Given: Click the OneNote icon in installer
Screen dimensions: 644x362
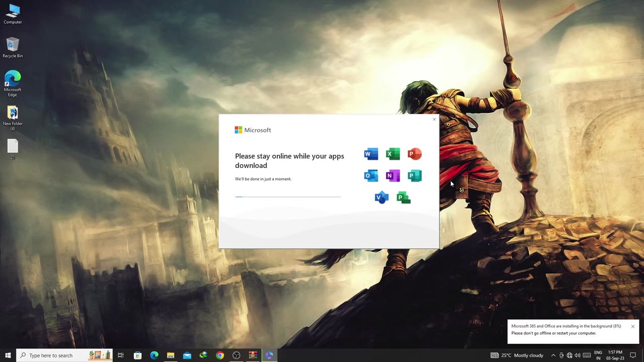Looking at the screenshot, I should [393, 175].
